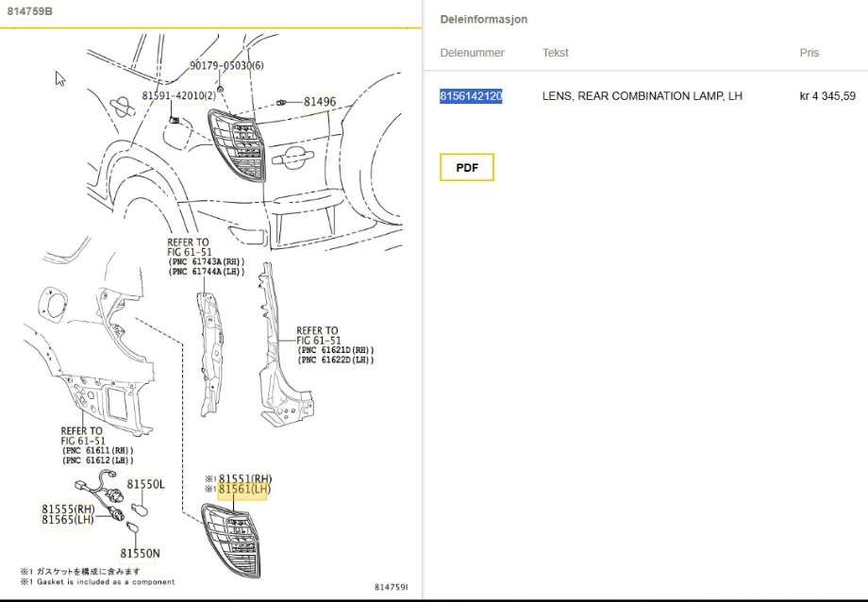This screenshot has height=602, width=868.
Task: Select the 81550L bulb callout
Action: click(145, 484)
